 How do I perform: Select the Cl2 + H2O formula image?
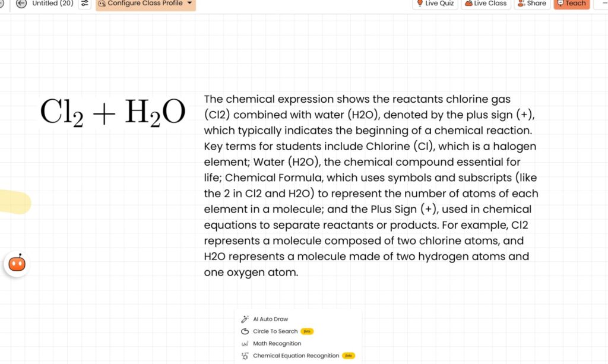click(113, 112)
